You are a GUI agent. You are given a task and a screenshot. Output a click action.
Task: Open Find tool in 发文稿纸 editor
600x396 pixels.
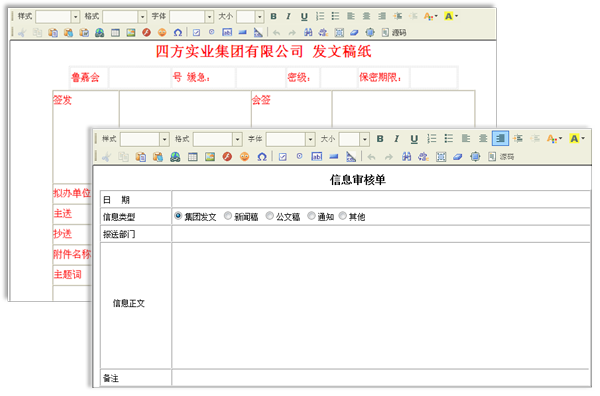[308, 33]
